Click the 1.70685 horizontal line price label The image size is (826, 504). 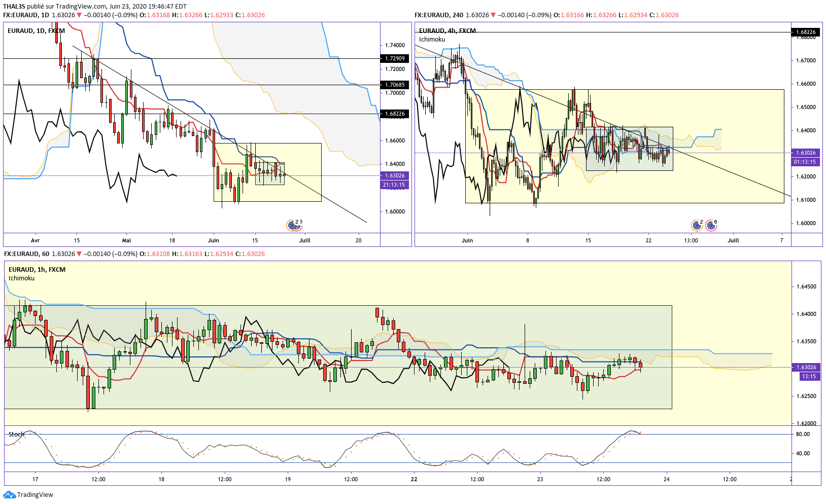pyautogui.click(x=395, y=85)
